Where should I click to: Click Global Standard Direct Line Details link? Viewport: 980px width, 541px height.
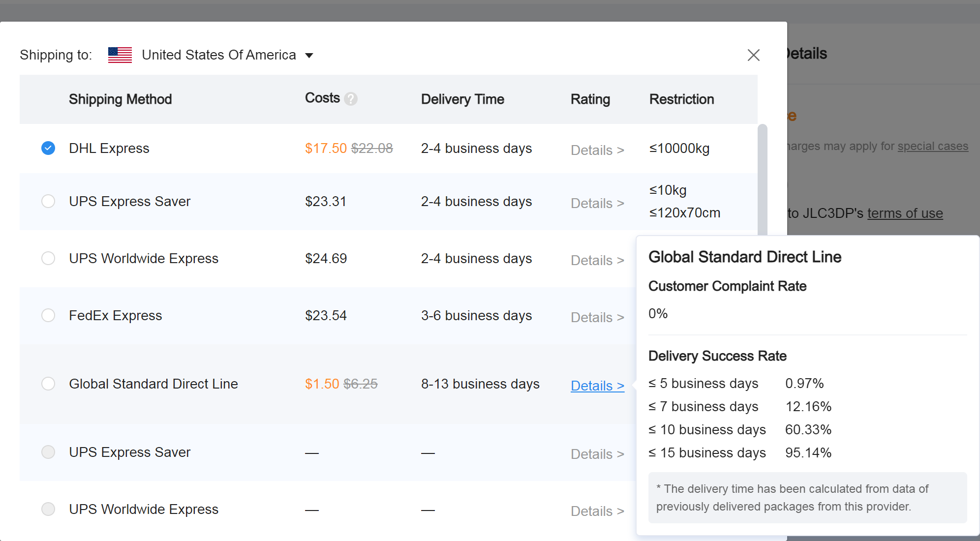pyautogui.click(x=597, y=386)
